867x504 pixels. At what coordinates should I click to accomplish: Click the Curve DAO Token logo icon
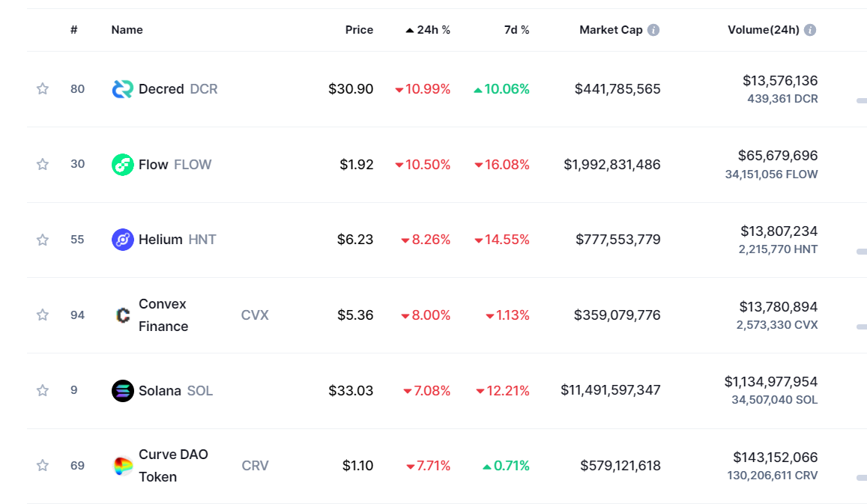coord(122,466)
